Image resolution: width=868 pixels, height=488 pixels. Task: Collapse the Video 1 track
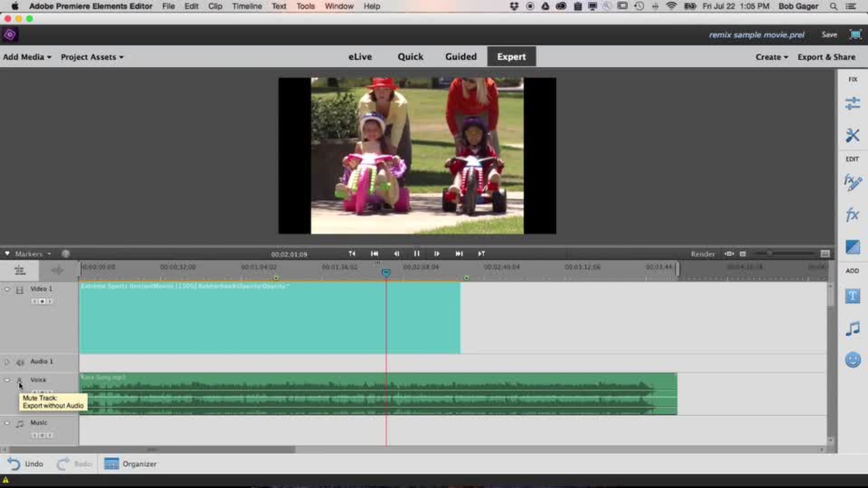coord(7,289)
